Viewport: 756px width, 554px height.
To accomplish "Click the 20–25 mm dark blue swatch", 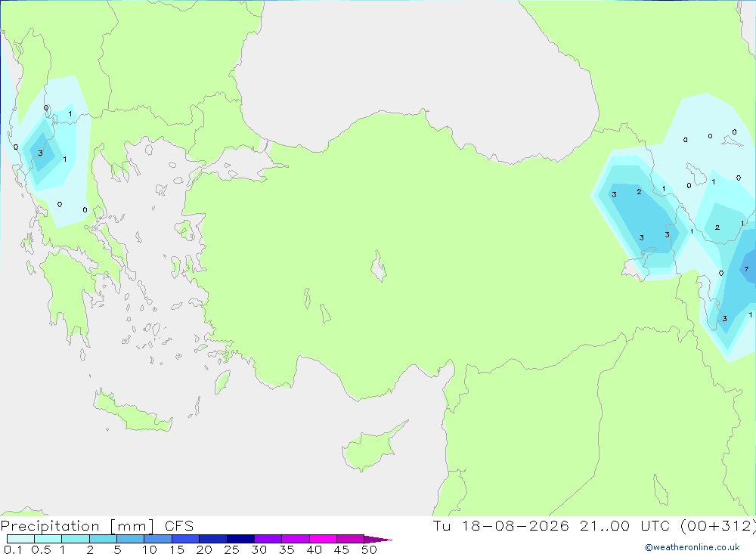I will pos(213,539).
